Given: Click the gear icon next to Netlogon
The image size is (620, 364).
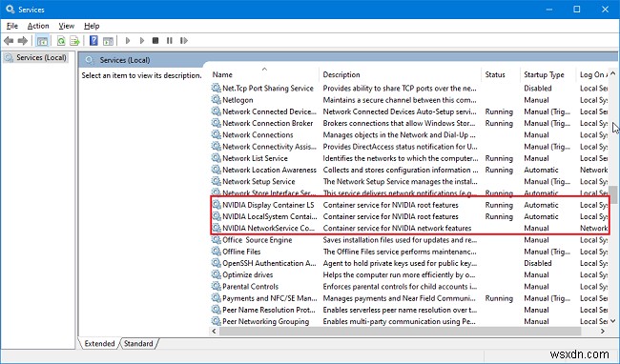Looking at the screenshot, I should pyautogui.click(x=216, y=100).
